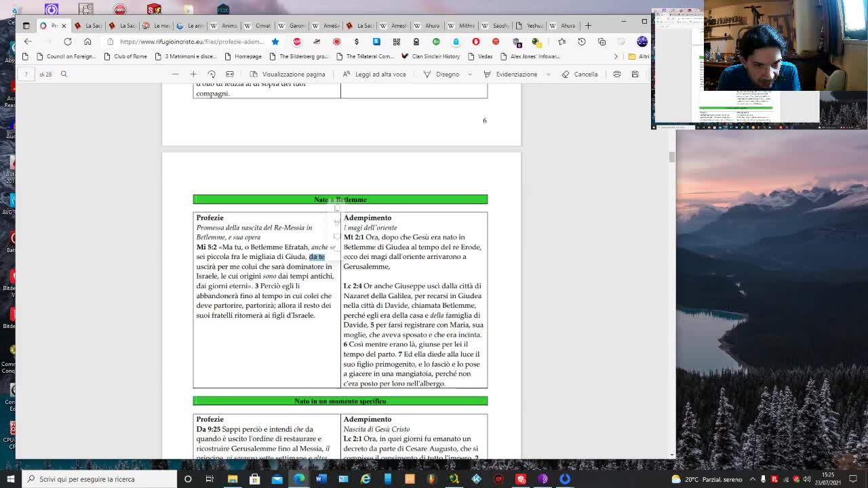Viewport: 868px width, 488px height.
Task: Toggle the blue favorite star for this page
Action: coord(275,41)
